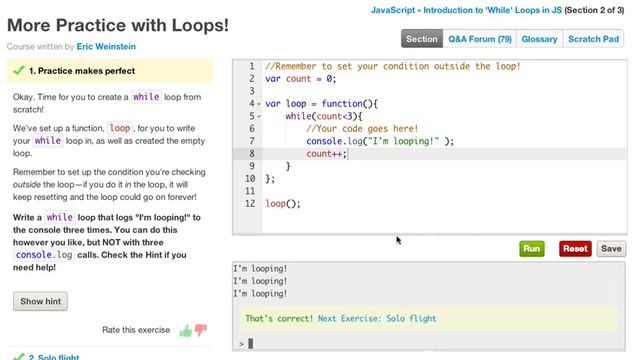
Task: Switch to the Section tab
Action: pos(422,39)
